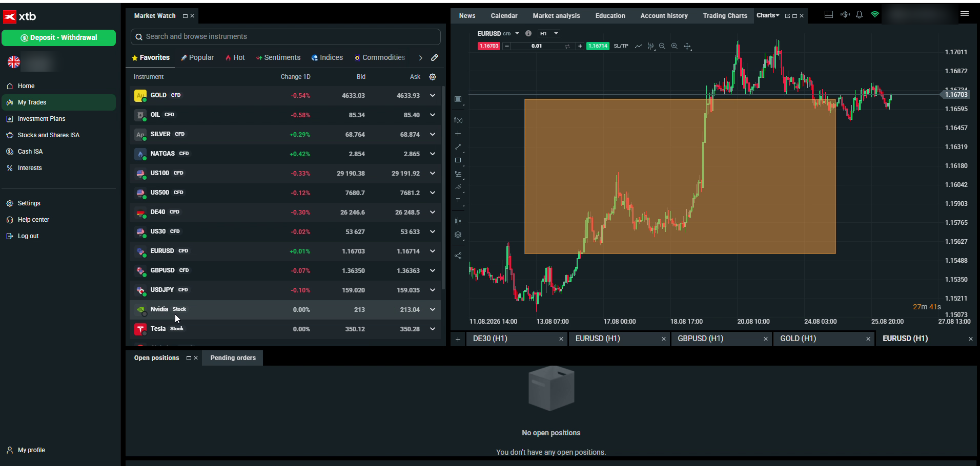Screen dimensions: 980x466
Task: Toggle the volume swap arrows icon
Action: 567,46
